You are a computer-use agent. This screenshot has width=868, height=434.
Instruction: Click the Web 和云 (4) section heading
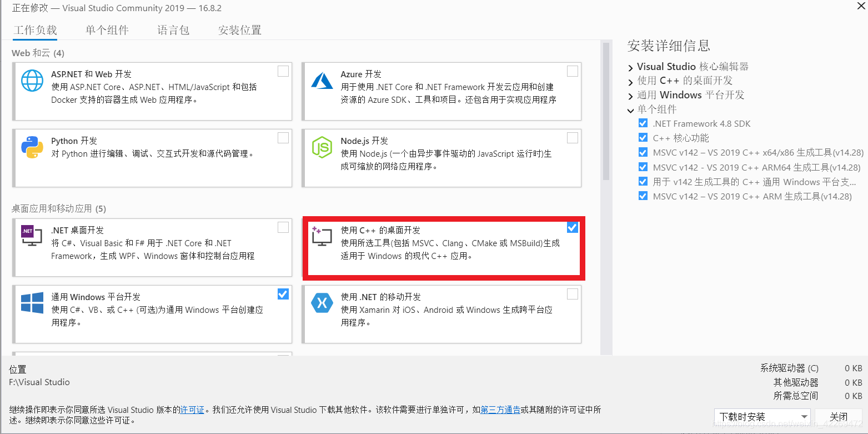pos(38,53)
